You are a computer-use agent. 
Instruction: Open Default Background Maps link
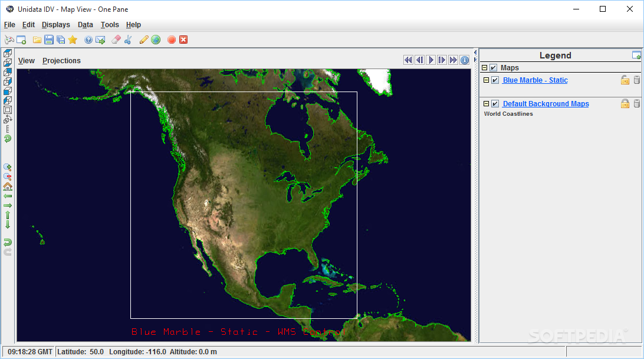tap(546, 104)
